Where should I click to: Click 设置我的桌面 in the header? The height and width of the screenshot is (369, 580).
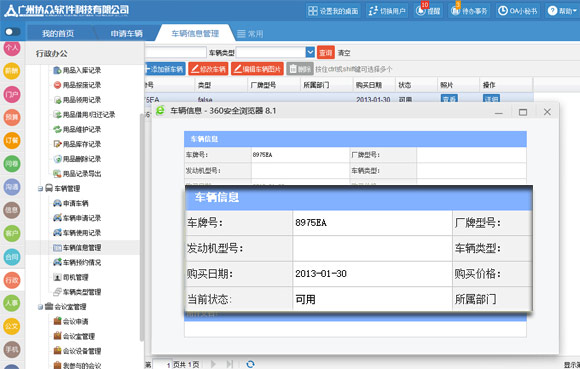[x=333, y=11]
